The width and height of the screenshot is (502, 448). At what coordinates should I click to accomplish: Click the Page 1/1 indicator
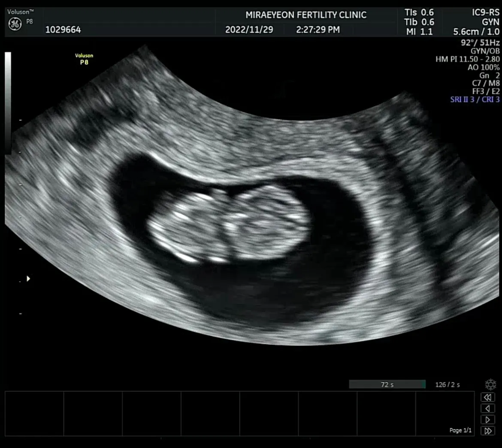pyautogui.click(x=460, y=430)
